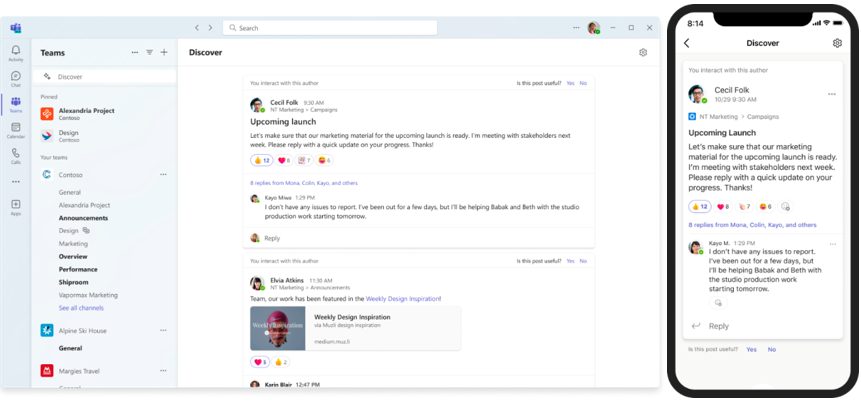Open the Performance channel
Image resolution: width=861 pixels, height=402 pixels.
point(78,269)
